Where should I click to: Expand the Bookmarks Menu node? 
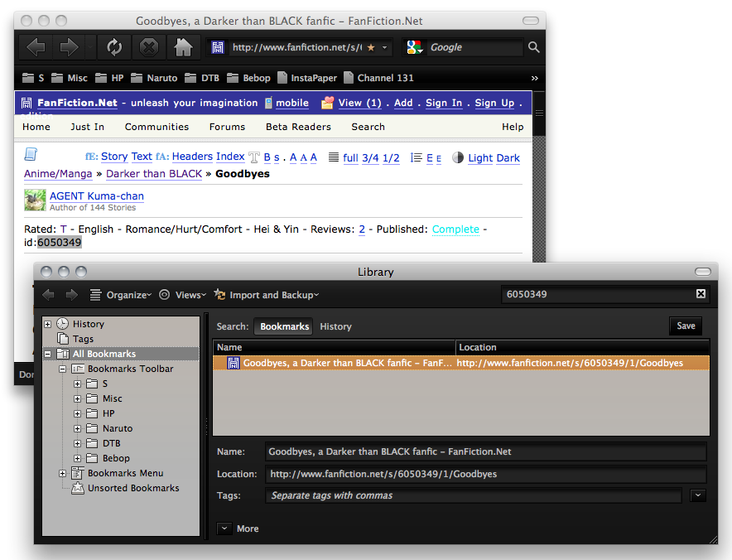coord(63,474)
